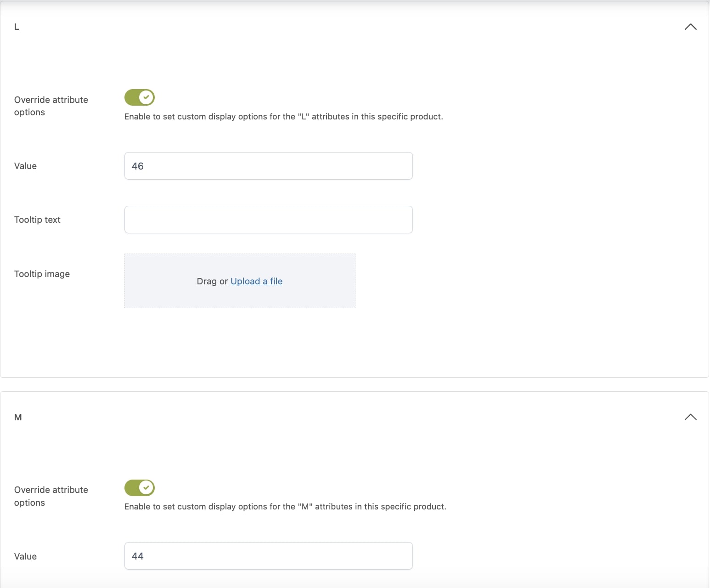
Task: Click the L panel heading text
Action: pyautogui.click(x=17, y=27)
